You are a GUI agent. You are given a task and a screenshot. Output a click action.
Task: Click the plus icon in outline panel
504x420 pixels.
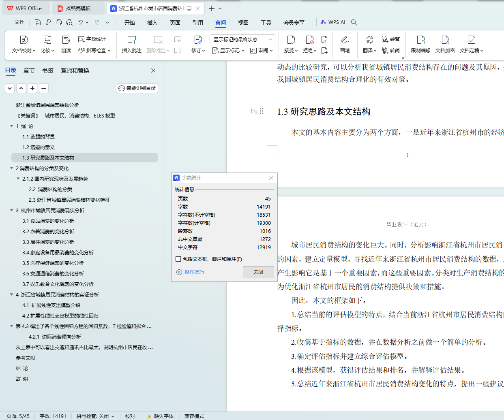coord(32,88)
